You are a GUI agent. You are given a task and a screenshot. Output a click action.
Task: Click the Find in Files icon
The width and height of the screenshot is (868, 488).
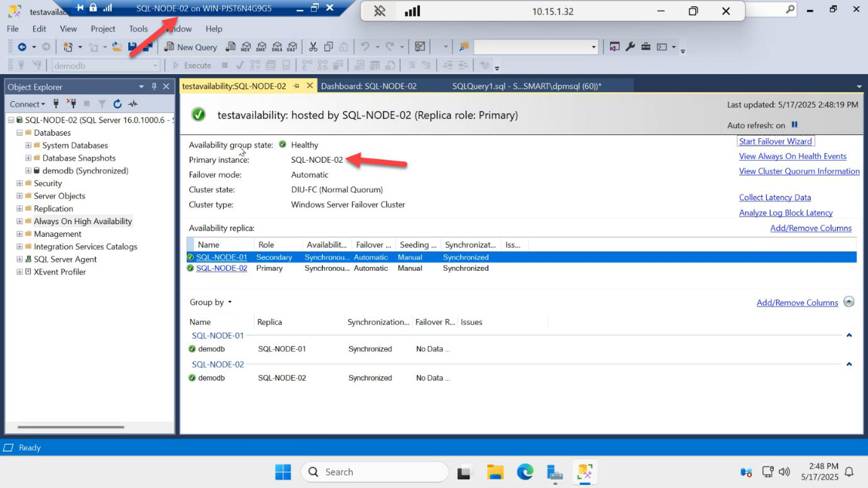pyautogui.click(x=464, y=47)
